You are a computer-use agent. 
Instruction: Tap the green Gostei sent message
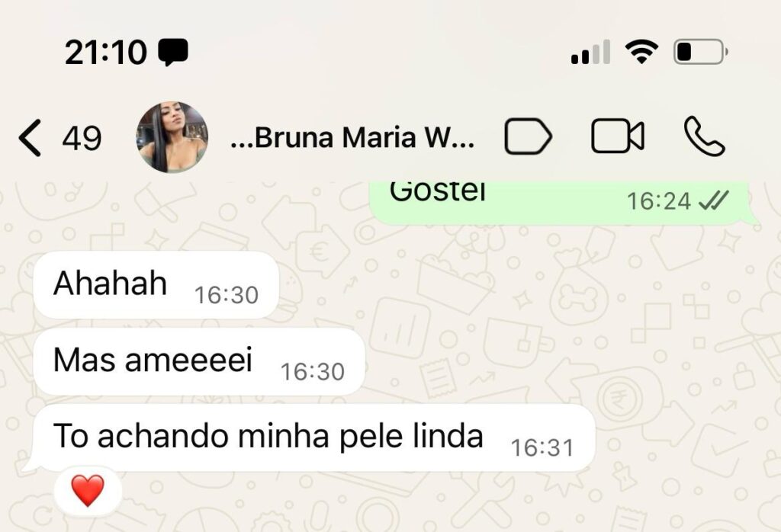(x=563, y=203)
